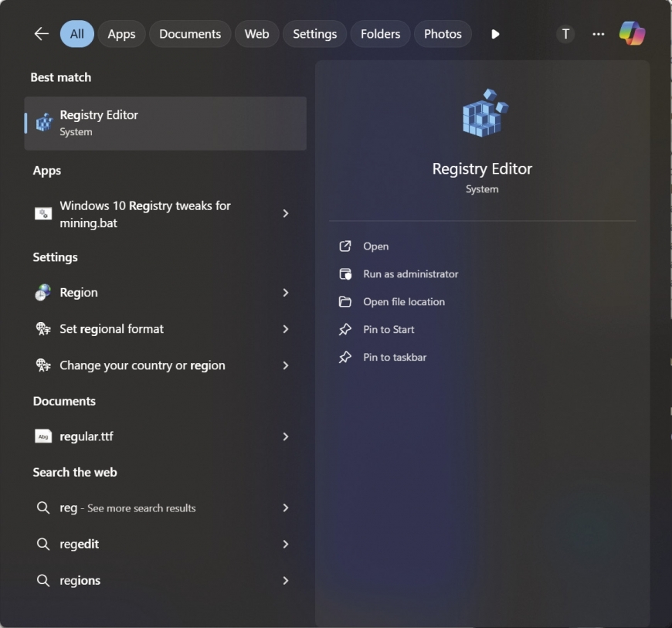Expand the Region result chevron
This screenshot has width=672, height=628.
tap(286, 292)
